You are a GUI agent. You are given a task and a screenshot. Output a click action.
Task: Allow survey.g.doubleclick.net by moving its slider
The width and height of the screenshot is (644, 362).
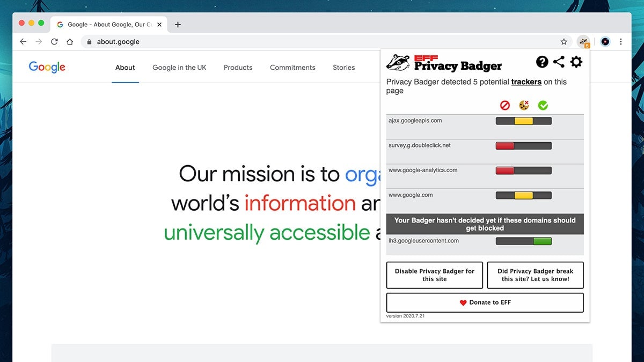pyautogui.click(x=545, y=145)
